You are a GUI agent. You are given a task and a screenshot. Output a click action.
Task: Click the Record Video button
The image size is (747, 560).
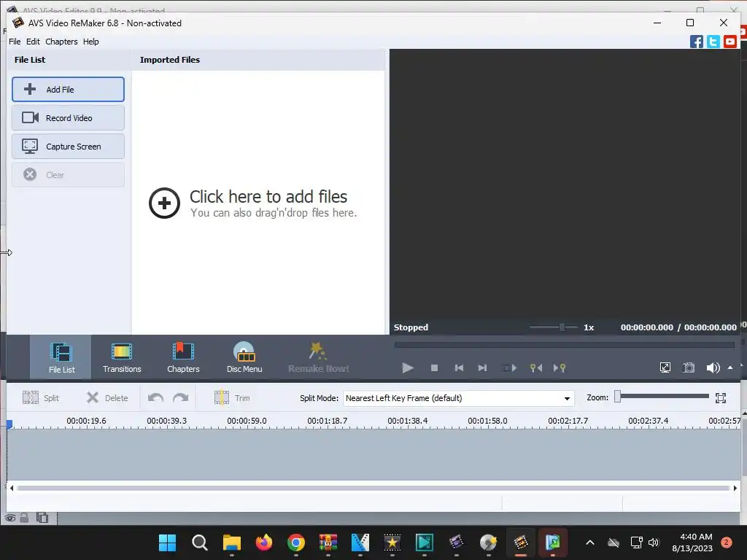[68, 118]
